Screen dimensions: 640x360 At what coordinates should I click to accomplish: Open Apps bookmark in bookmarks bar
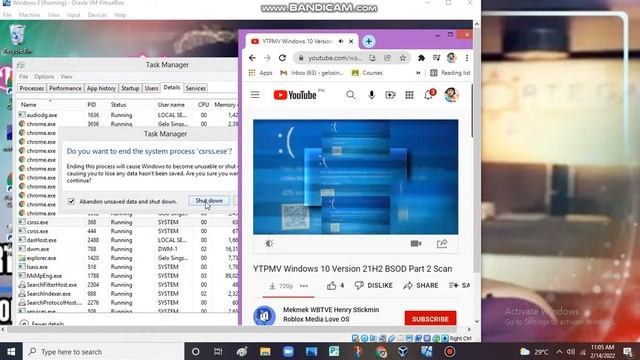[261, 73]
